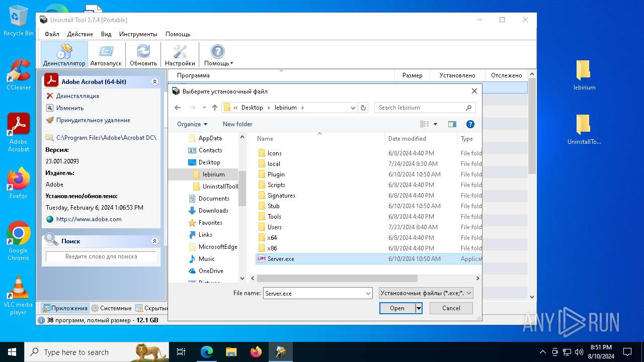644x362 pixels.
Task: Select Downloads in navigation tree
Action: pyautogui.click(x=213, y=211)
